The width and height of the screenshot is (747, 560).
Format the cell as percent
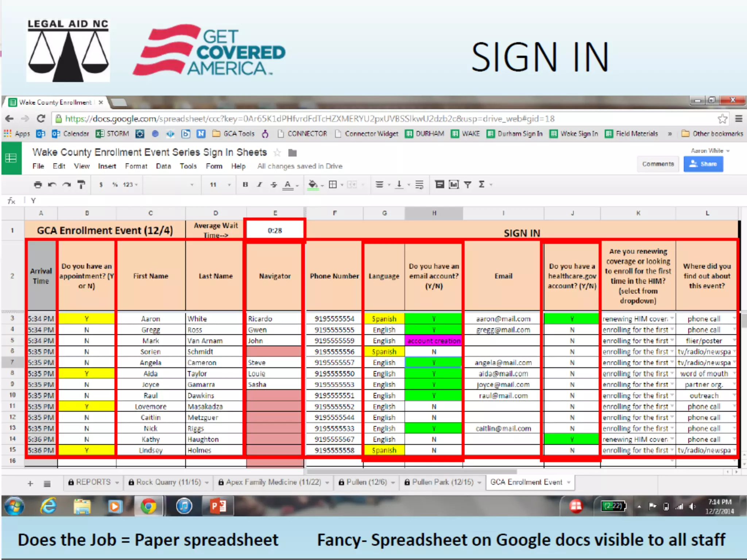click(x=115, y=184)
